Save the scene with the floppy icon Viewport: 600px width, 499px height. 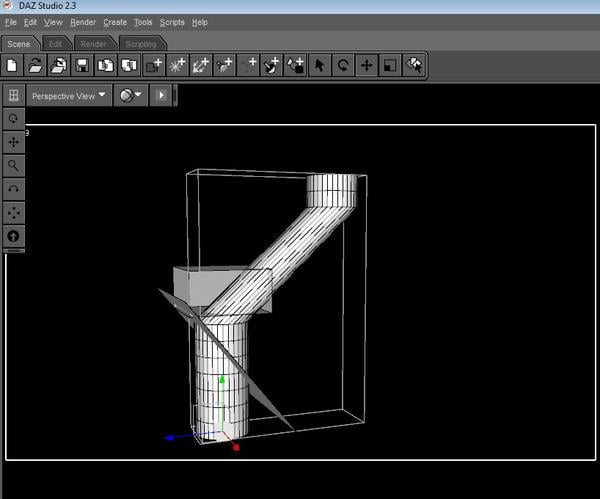[82, 65]
